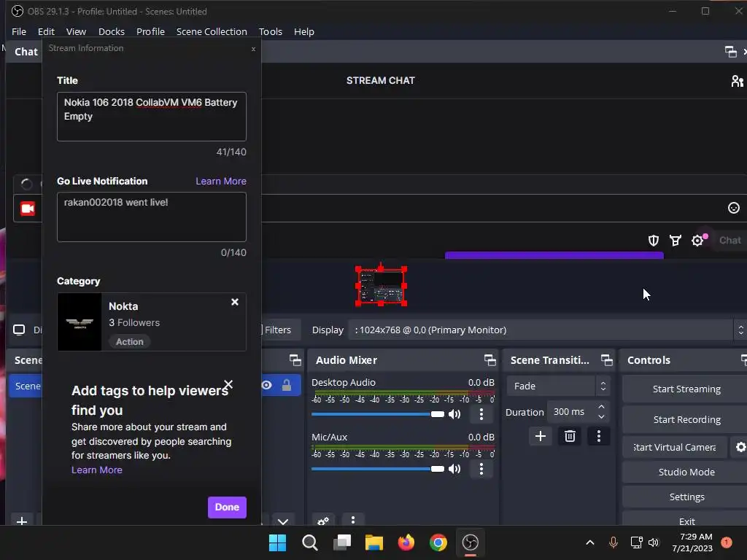Remove the Nokta category
The image size is (747, 560).
[235, 302]
